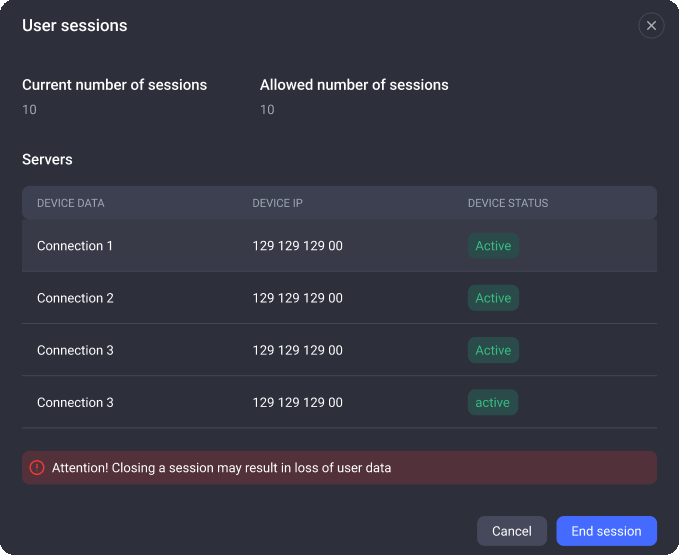Click the IP address of Connection 1
The width and height of the screenshot is (679, 555).
coord(297,246)
